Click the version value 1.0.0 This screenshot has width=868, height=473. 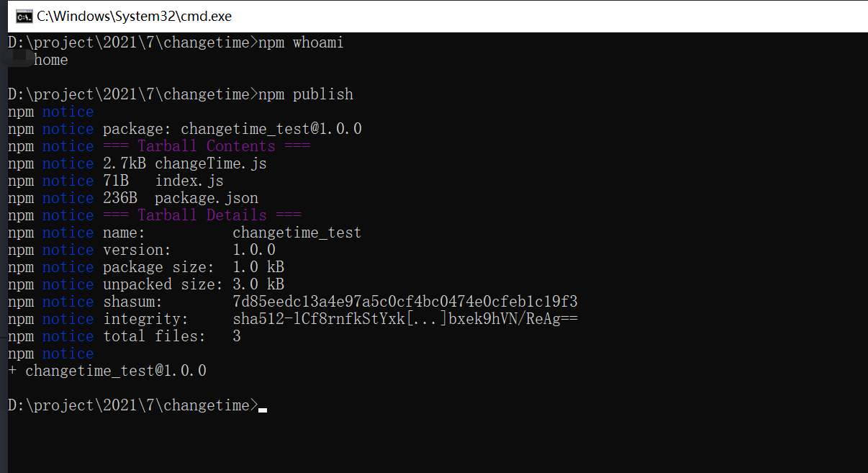(x=254, y=251)
